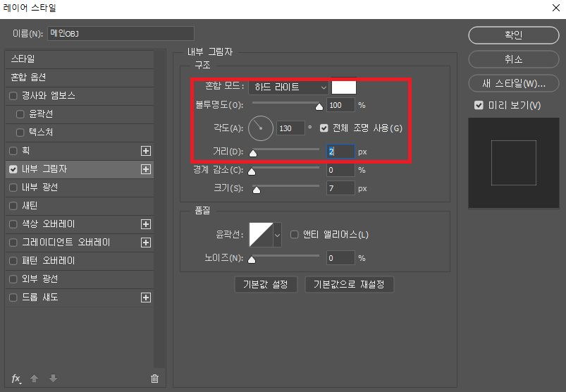Move the effect down with the arrow icon
566x392 pixels.
point(53,379)
